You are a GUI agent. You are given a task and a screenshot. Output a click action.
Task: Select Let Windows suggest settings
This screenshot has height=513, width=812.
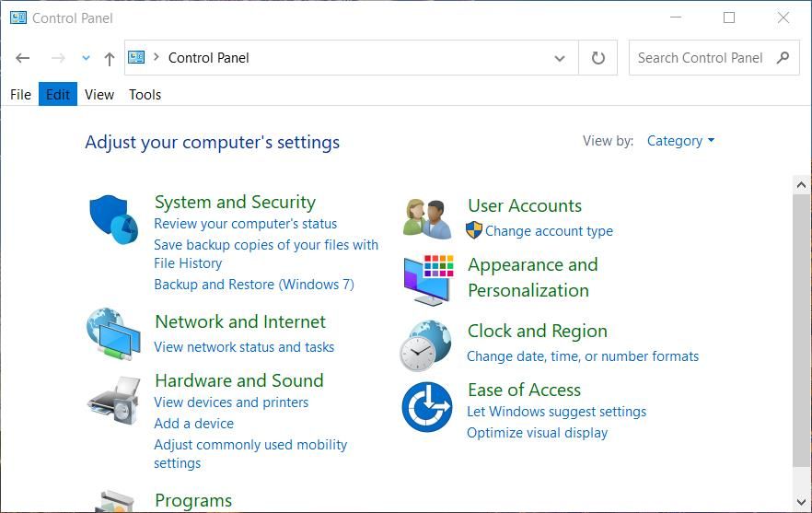click(x=556, y=412)
